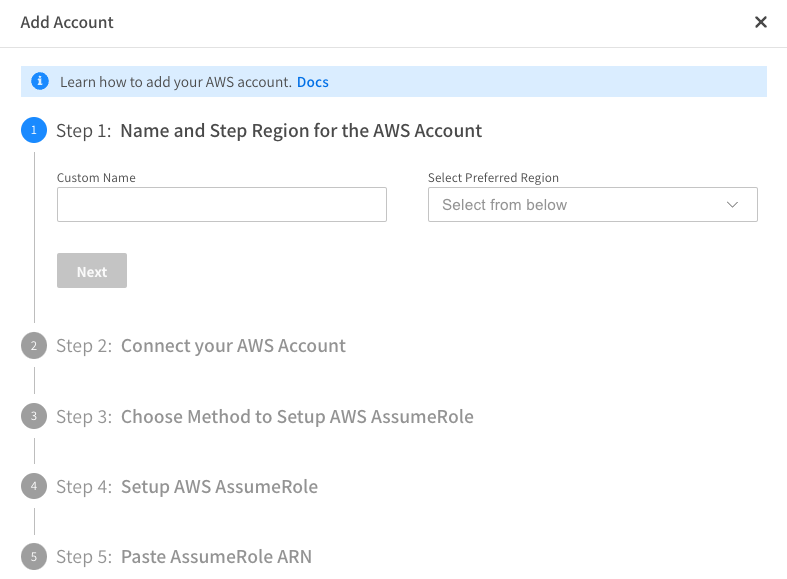Open the Docs link
Viewport: 787px width, 579px height.
coord(312,82)
